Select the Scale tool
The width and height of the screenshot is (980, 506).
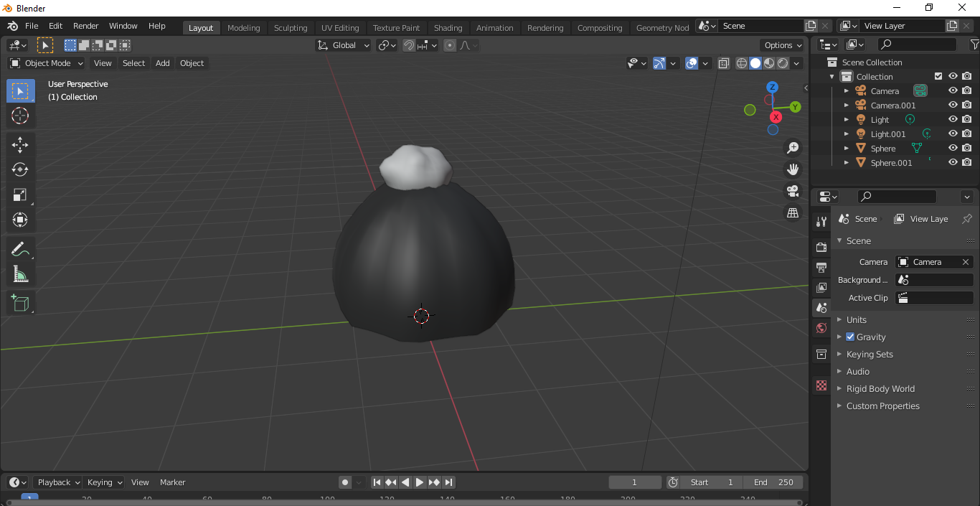(x=20, y=195)
